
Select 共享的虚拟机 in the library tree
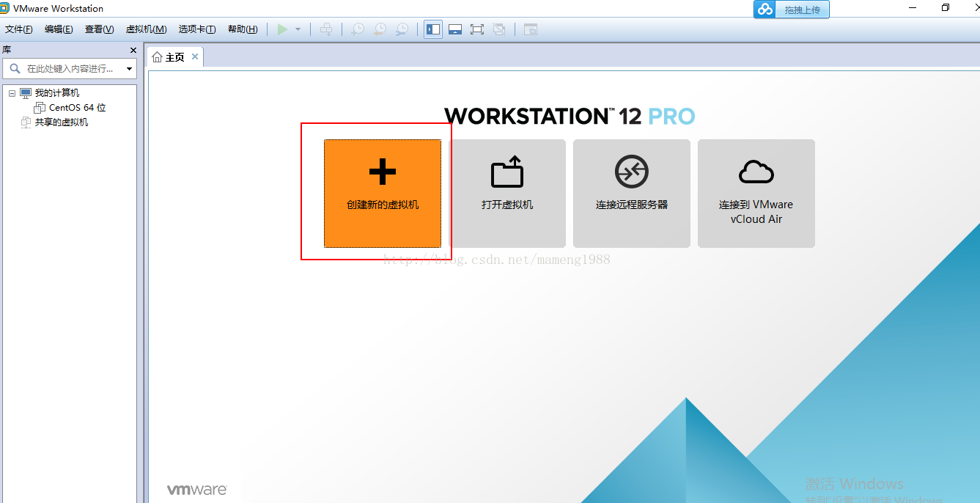click(62, 122)
